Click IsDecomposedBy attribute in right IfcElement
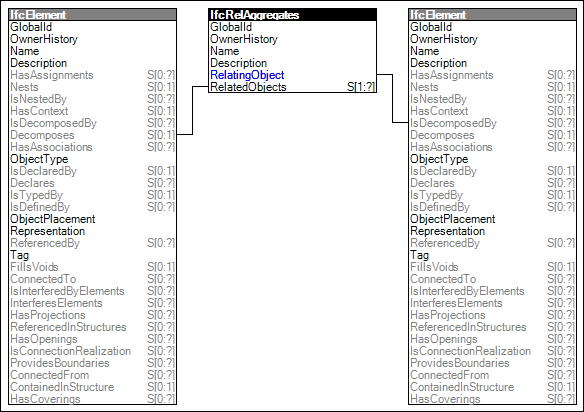584x412 pixels. (492, 123)
